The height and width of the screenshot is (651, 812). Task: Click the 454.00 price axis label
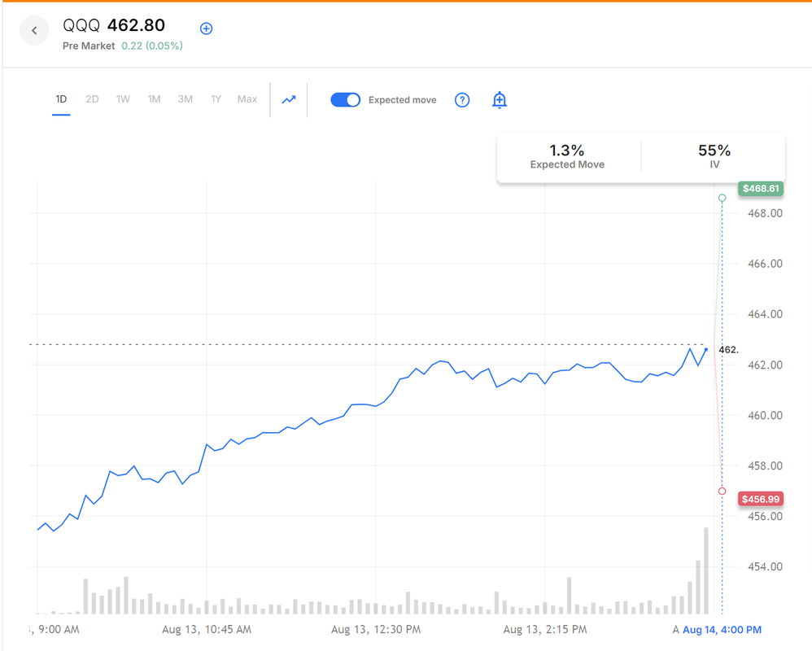coord(766,566)
